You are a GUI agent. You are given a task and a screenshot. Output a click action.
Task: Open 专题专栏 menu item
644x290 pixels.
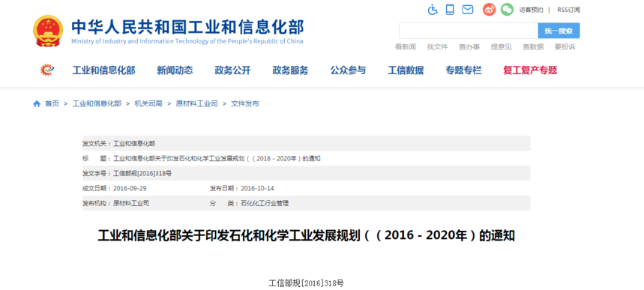(463, 70)
